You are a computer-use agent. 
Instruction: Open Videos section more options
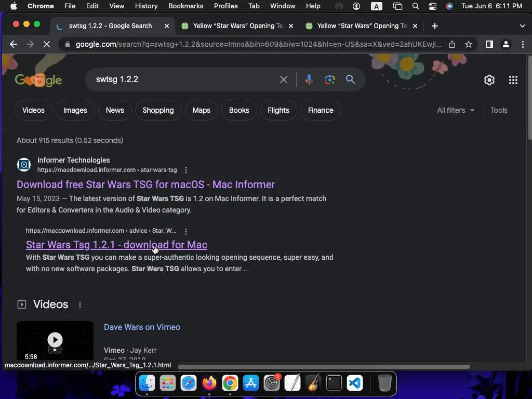(x=80, y=305)
